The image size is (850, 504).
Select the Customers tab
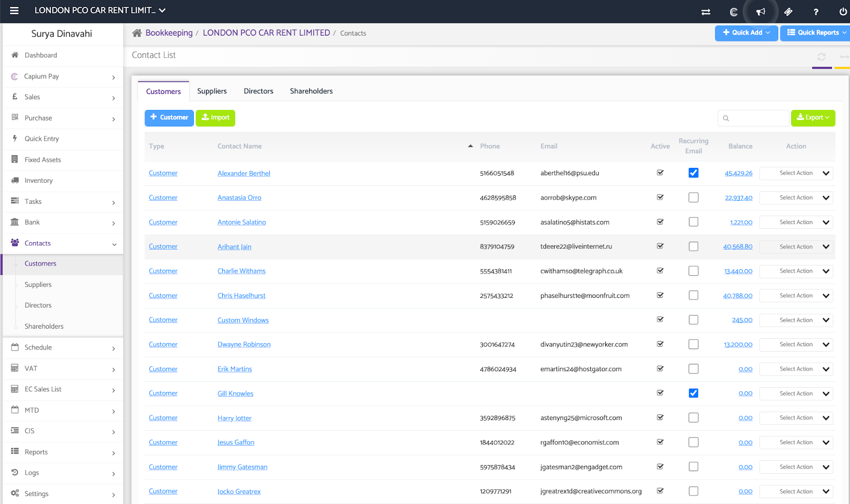(x=163, y=91)
